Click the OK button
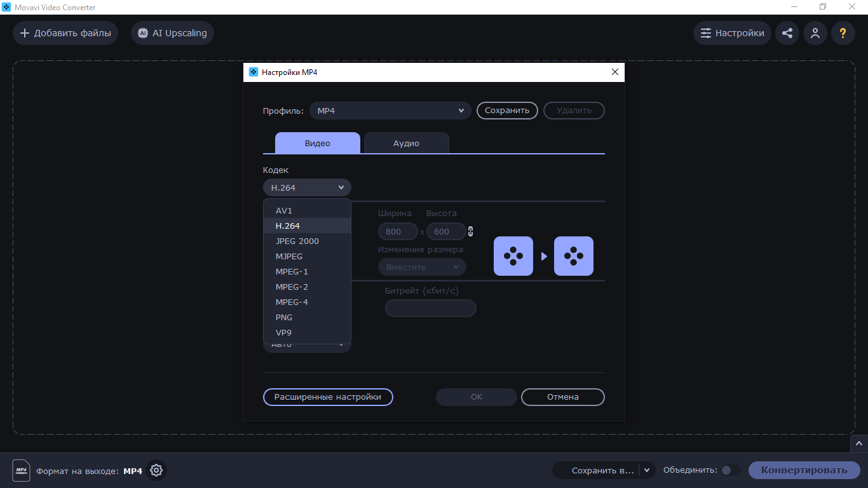This screenshot has width=868, height=488. [477, 397]
